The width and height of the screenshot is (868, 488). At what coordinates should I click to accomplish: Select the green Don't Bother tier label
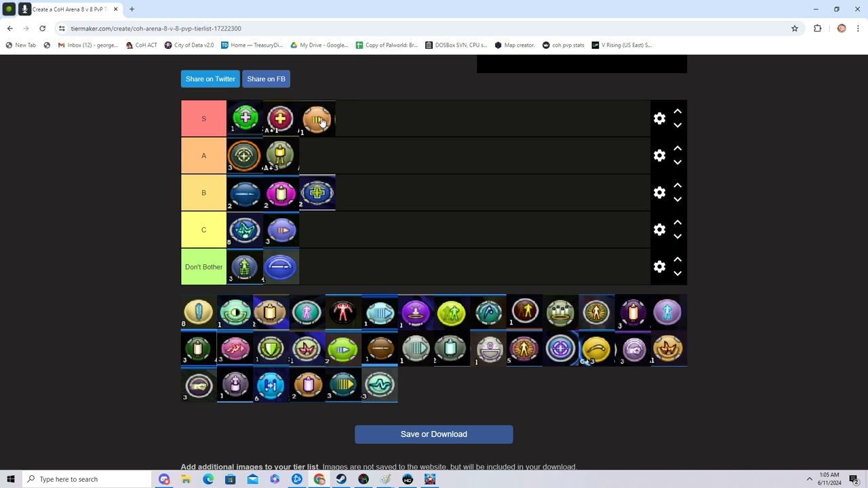(203, 266)
